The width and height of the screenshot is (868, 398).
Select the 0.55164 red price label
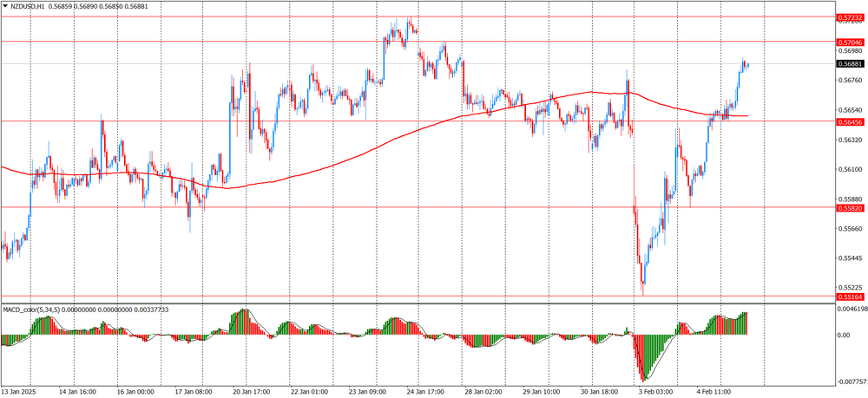(x=851, y=297)
